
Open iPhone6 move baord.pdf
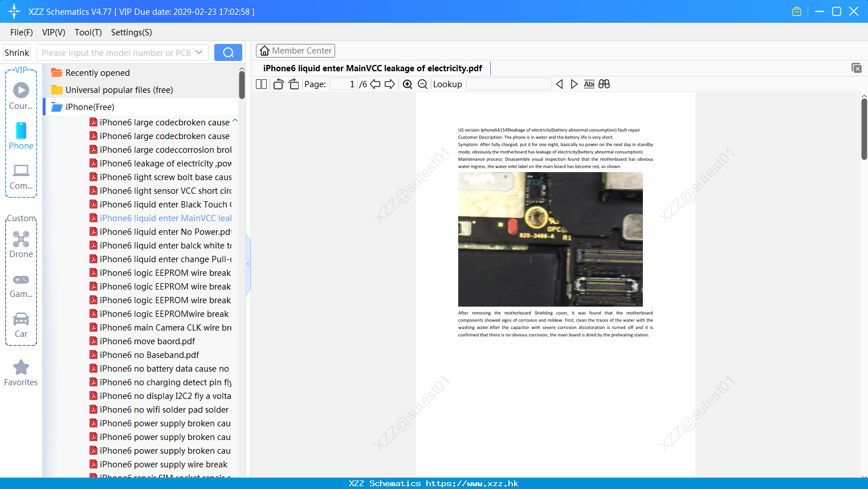(142, 341)
